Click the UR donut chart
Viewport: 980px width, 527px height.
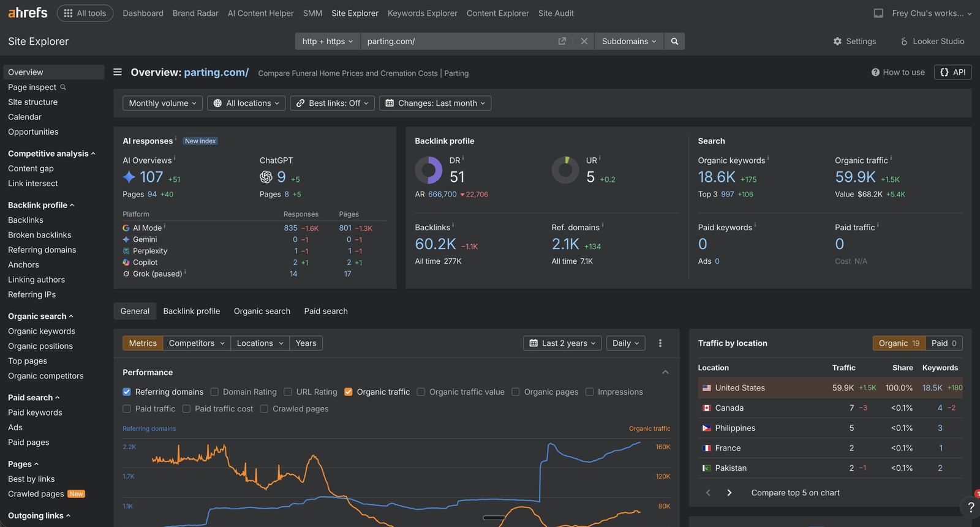pyautogui.click(x=565, y=170)
